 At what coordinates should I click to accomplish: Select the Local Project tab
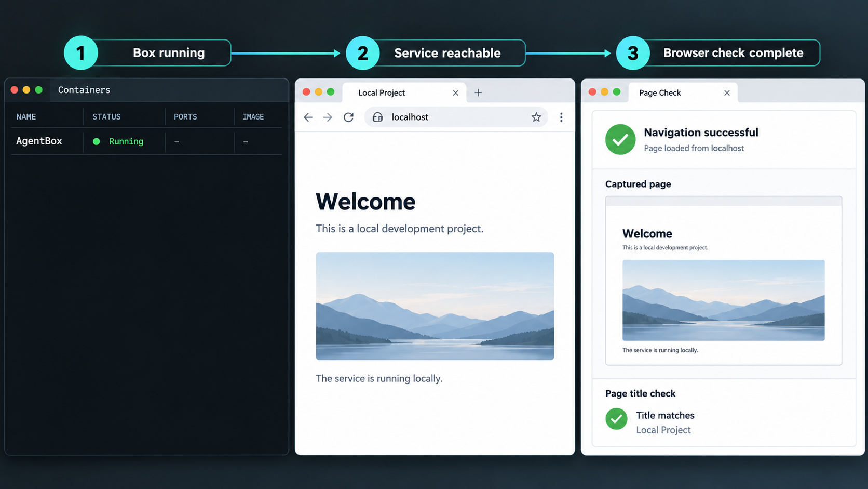pos(404,92)
